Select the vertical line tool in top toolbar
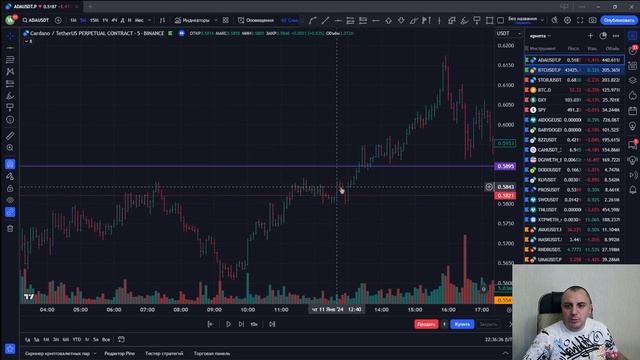The image size is (640, 360). click(439, 20)
